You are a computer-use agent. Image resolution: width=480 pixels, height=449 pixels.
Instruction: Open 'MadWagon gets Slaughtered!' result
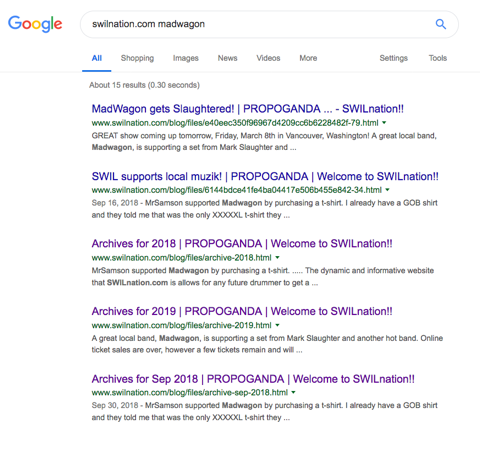[248, 109]
